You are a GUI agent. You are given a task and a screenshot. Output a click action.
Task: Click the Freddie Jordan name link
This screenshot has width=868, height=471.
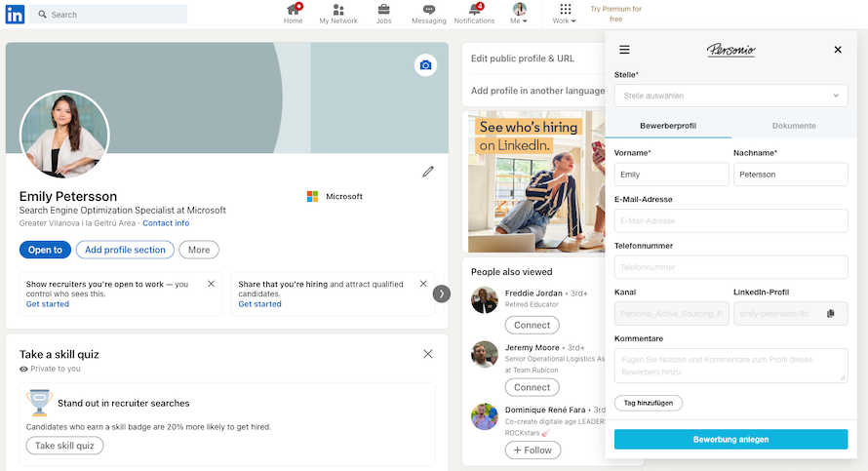[533, 294]
